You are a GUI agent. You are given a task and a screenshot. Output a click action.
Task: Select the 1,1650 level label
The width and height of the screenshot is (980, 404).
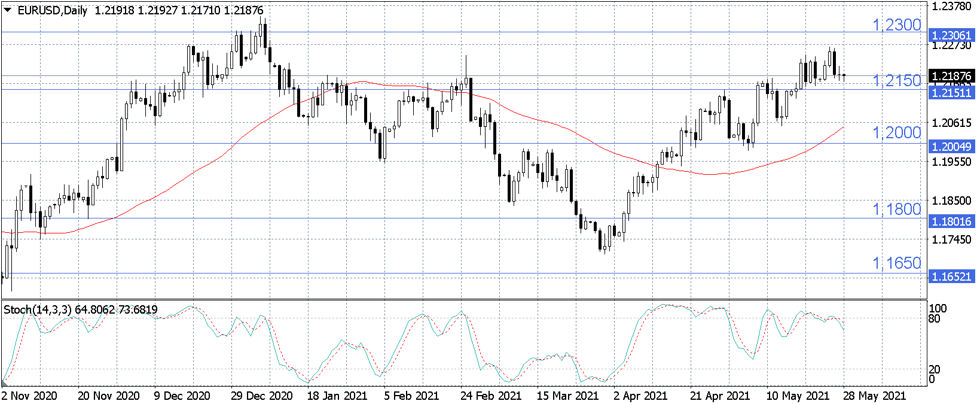(897, 263)
